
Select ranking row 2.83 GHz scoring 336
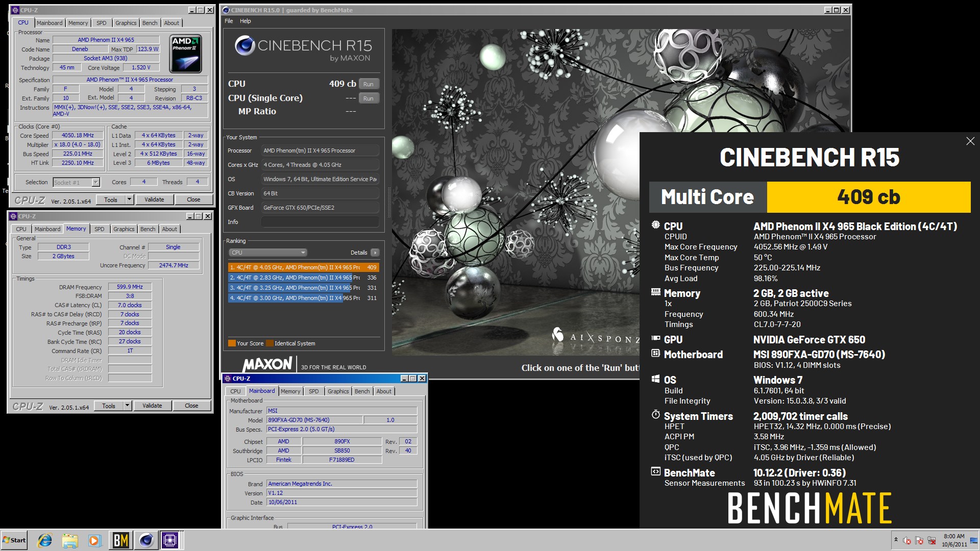pyautogui.click(x=303, y=278)
